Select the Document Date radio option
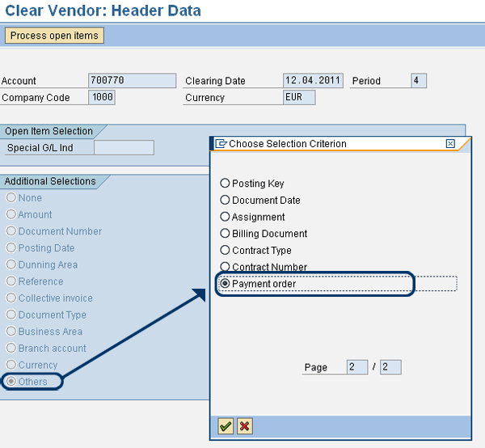The image size is (485, 448). pyautogui.click(x=226, y=200)
